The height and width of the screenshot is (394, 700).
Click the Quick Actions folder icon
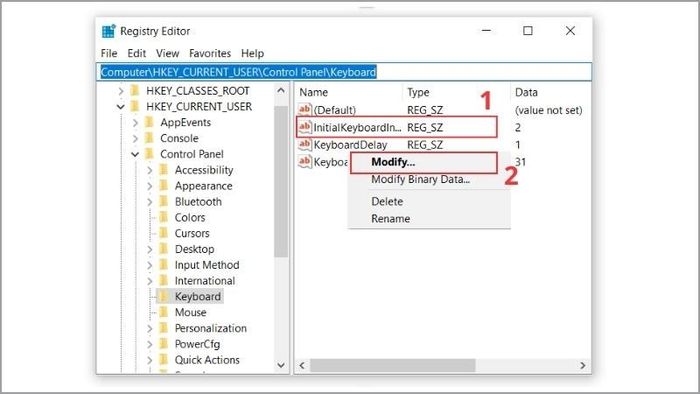[x=164, y=360]
